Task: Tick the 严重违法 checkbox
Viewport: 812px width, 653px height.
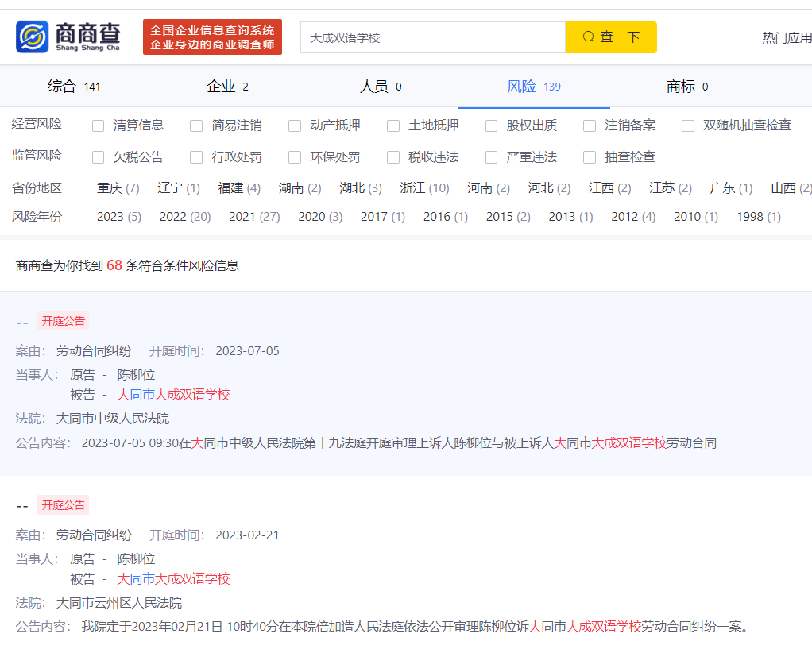Action: (x=492, y=157)
